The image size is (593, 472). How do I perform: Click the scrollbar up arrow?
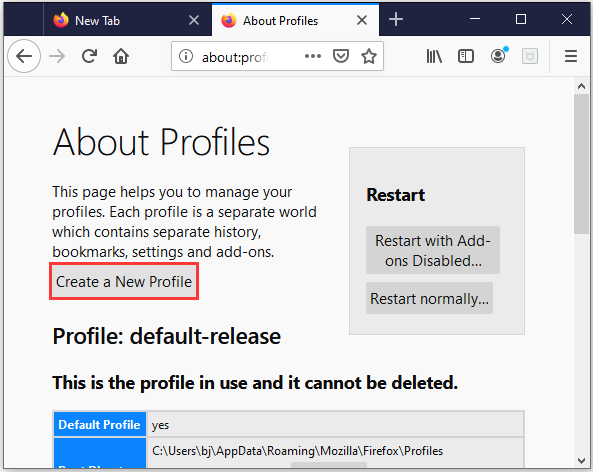[x=581, y=86]
